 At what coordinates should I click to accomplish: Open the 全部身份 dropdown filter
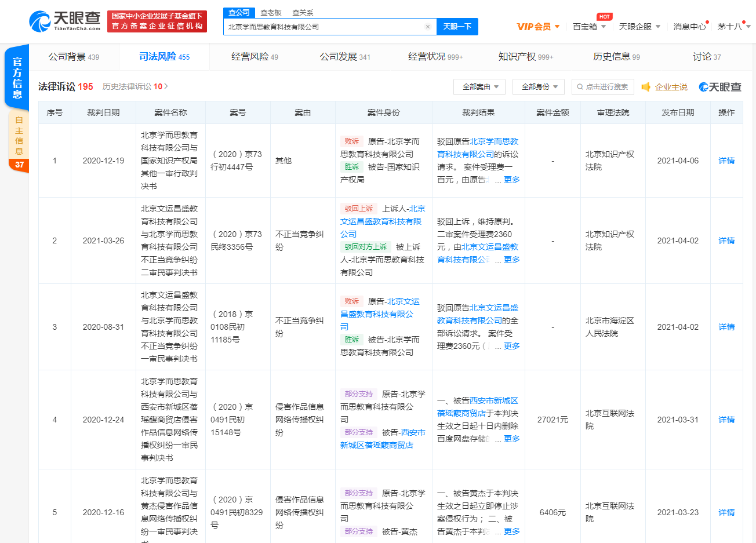539,87
